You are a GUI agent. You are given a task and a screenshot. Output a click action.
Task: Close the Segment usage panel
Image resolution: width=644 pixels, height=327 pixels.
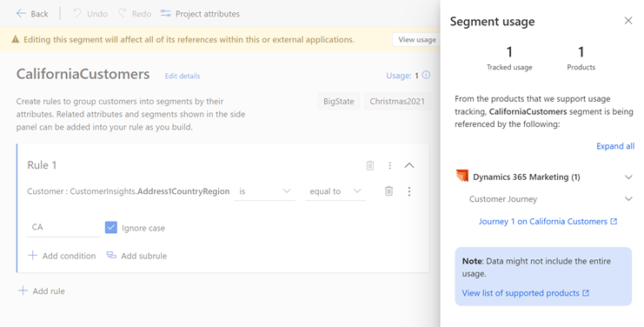click(628, 21)
